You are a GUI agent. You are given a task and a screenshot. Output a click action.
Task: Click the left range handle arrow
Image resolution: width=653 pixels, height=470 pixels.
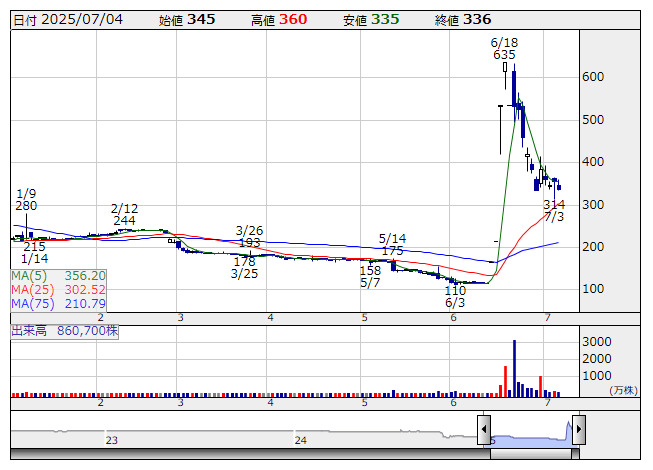coord(484,429)
